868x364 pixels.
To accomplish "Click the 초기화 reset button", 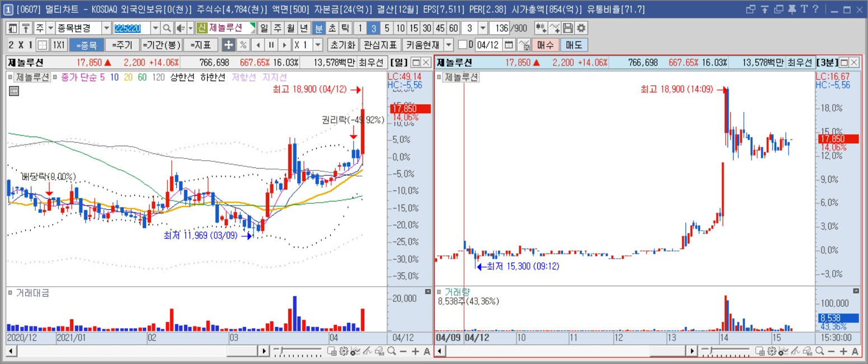I will pos(342,45).
